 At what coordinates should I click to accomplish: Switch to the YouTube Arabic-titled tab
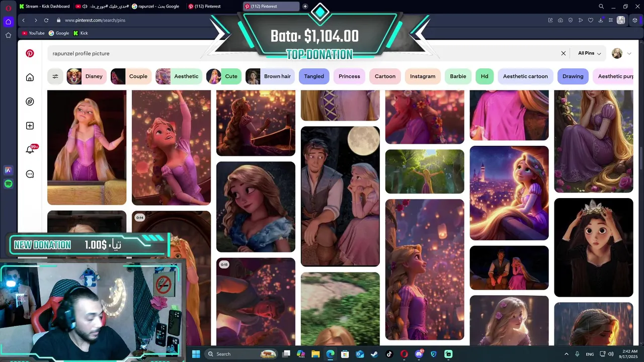tap(101, 7)
